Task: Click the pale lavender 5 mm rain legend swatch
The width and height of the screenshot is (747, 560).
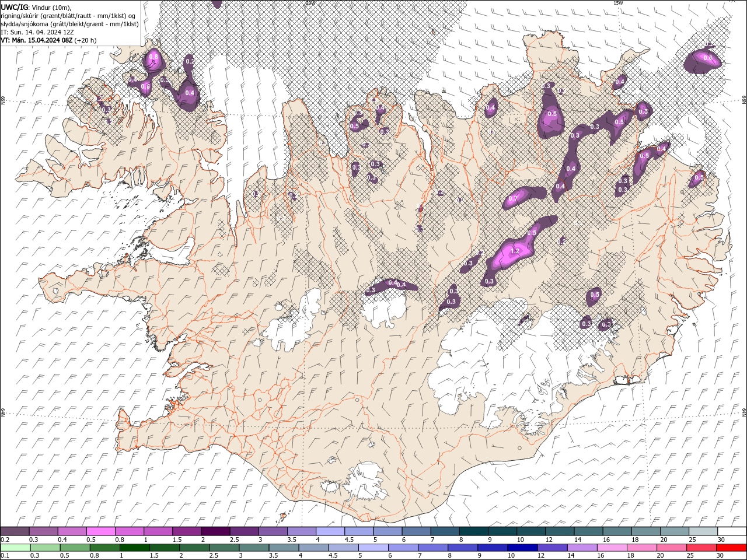Action: (373, 548)
